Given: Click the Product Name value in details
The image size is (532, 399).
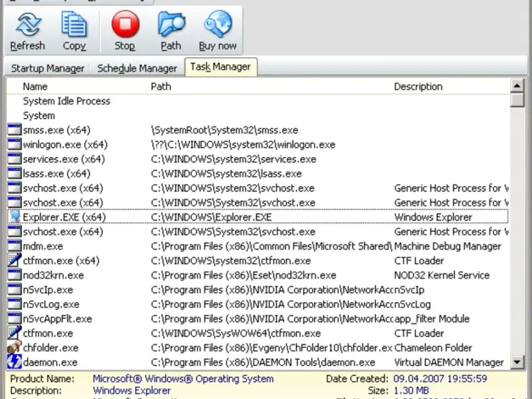Looking at the screenshot, I should coord(184,378).
